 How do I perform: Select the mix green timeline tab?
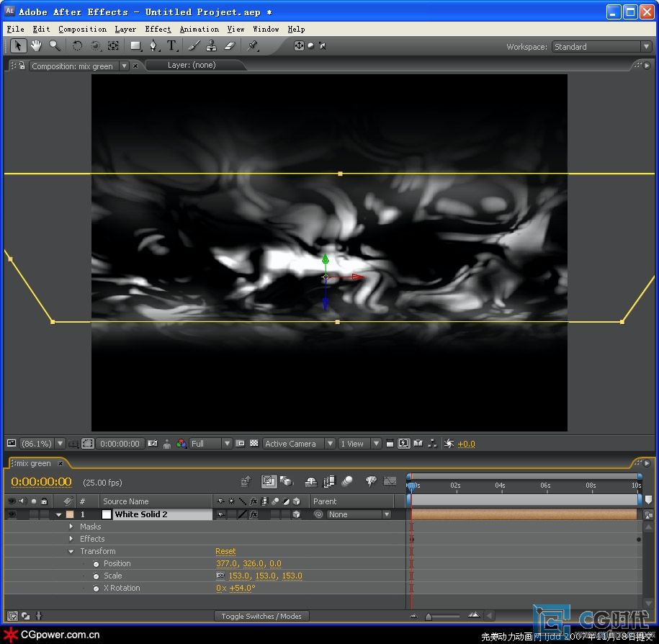point(34,463)
